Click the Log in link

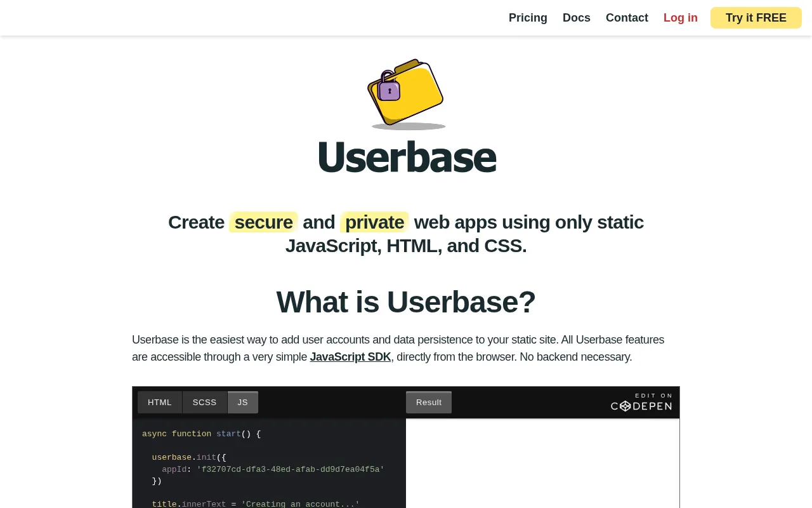click(x=680, y=18)
